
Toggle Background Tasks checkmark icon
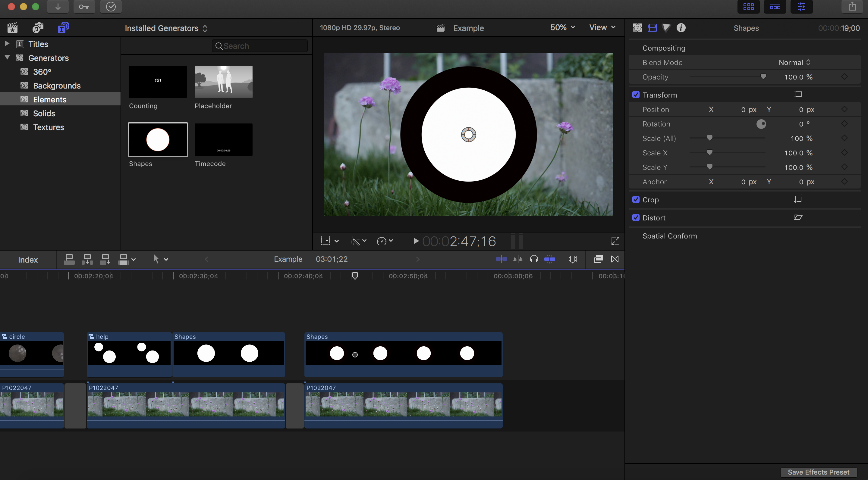tap(111, 7)
